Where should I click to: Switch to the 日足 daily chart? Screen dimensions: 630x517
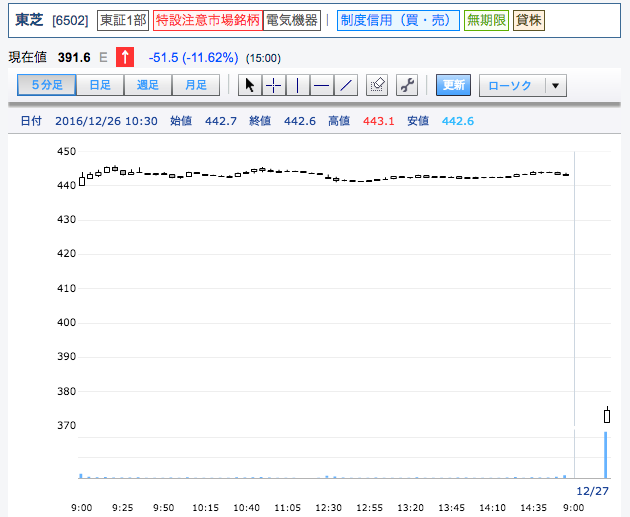pos(100,85)
